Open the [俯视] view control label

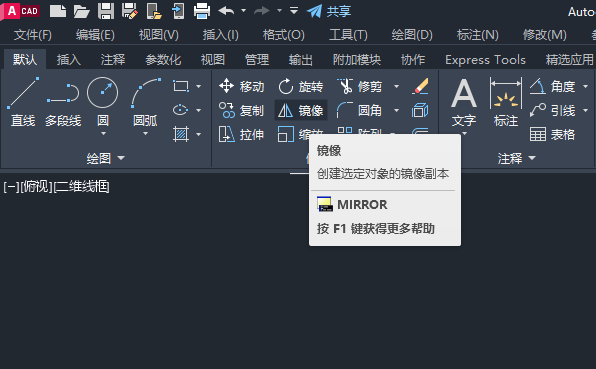(36, 187)
